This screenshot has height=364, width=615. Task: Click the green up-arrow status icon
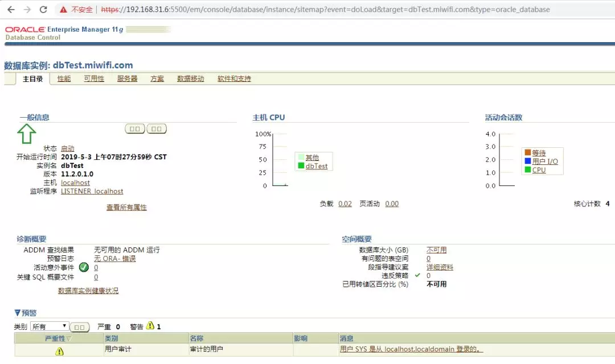click(27, 134)
